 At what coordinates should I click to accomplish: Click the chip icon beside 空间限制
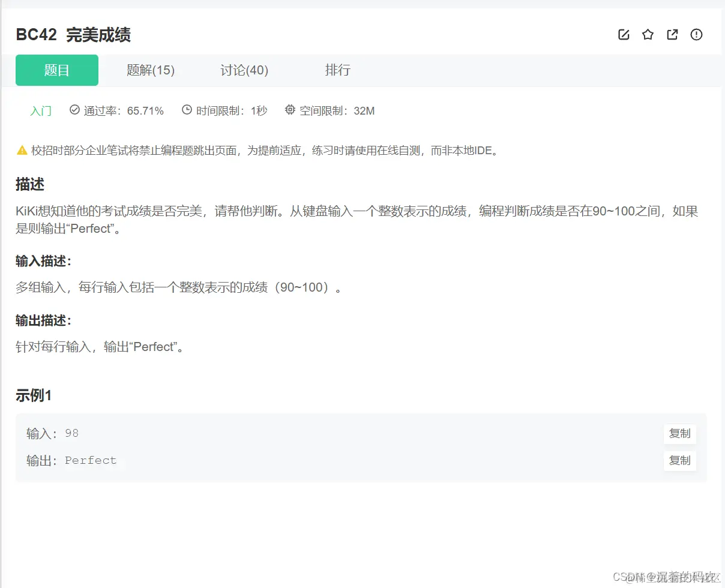289,110
